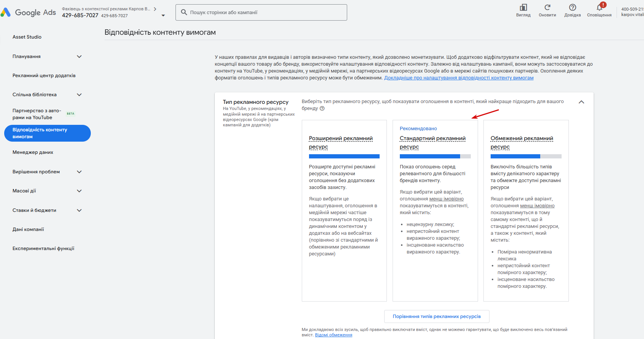Click the Google Ads logo
This screenshot has height=339, width=644.
tap(28, 12)
